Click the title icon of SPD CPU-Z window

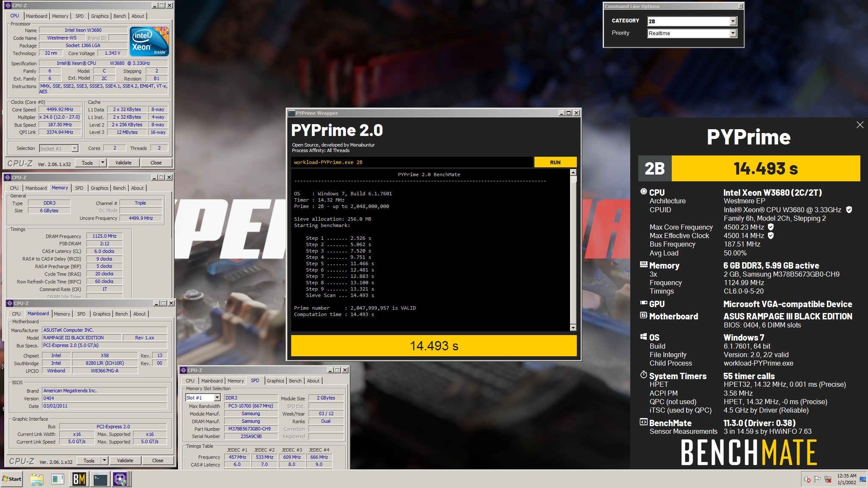184,370
